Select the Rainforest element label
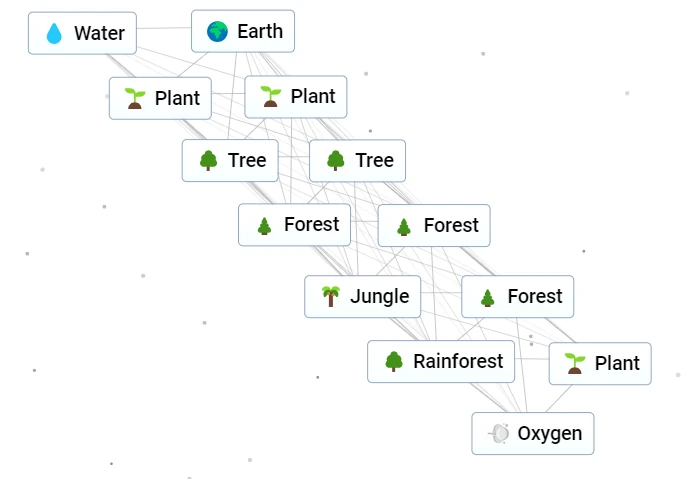Screen dimensions: 698x479 pyautogui.click(x=458, y=362)
